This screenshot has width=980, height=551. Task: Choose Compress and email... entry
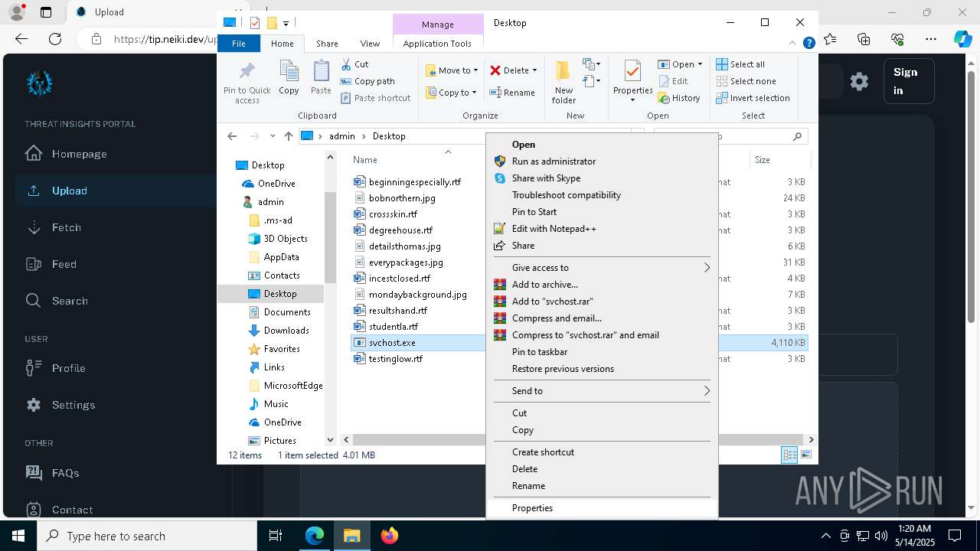pos(602,318)
